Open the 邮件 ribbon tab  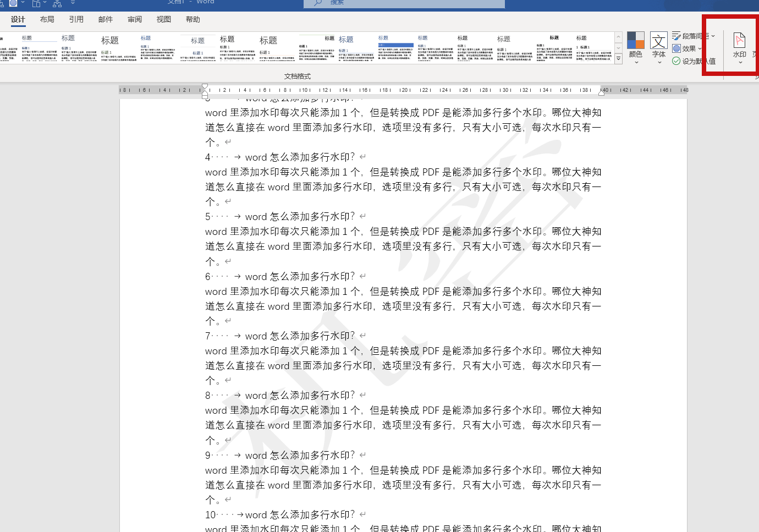coord(106,19)
